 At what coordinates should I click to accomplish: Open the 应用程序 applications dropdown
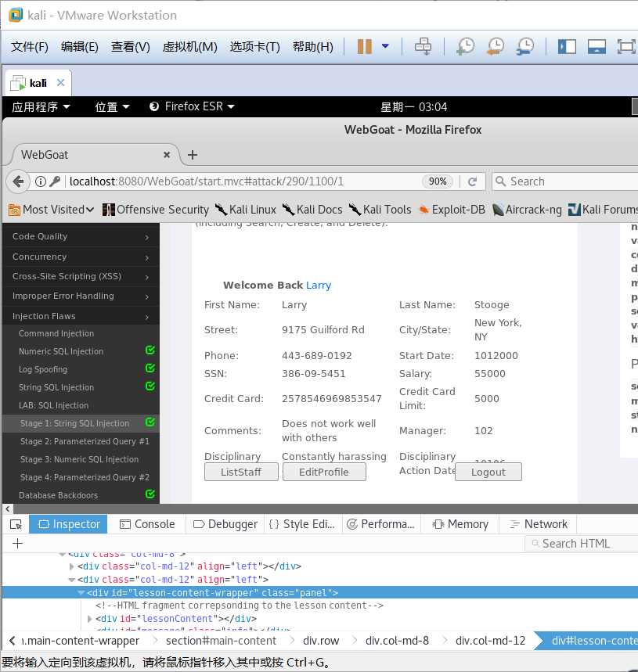[x=41, y=106]
